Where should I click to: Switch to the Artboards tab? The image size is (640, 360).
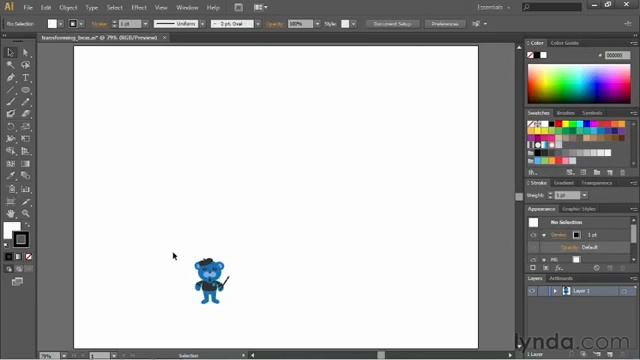point(561,278)
